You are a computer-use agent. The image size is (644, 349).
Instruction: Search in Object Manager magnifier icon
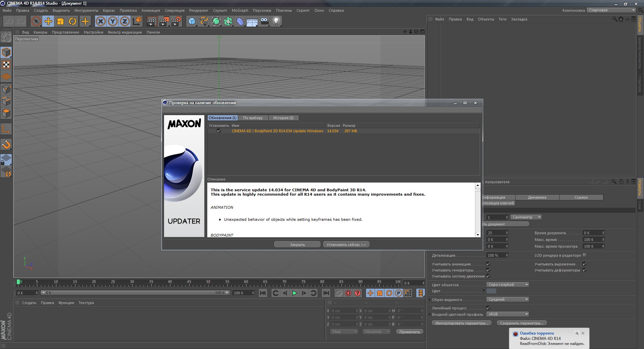(614, 19)
